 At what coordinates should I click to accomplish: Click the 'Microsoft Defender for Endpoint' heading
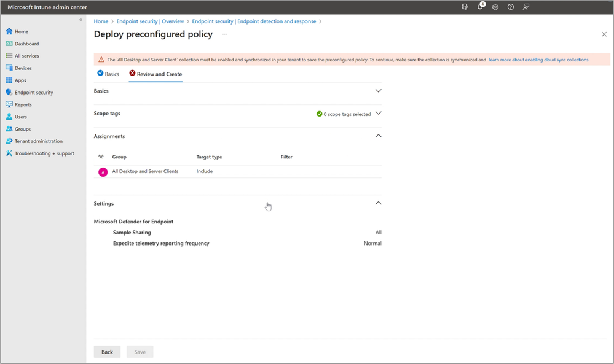click(x=133, y=222)
